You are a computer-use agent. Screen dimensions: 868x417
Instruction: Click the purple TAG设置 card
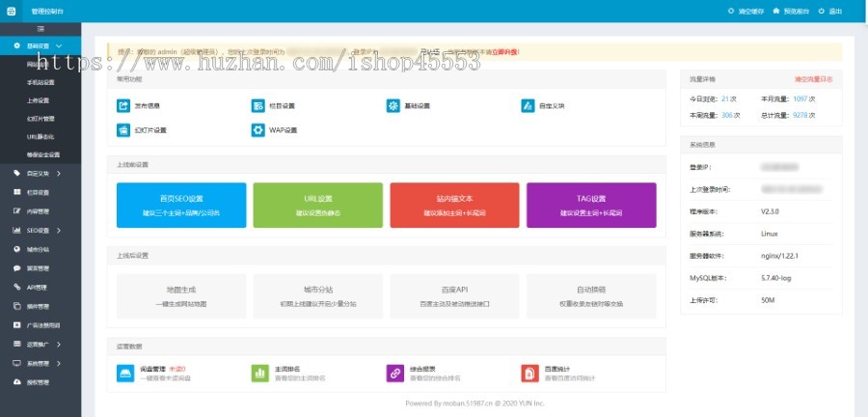(591, 205)
